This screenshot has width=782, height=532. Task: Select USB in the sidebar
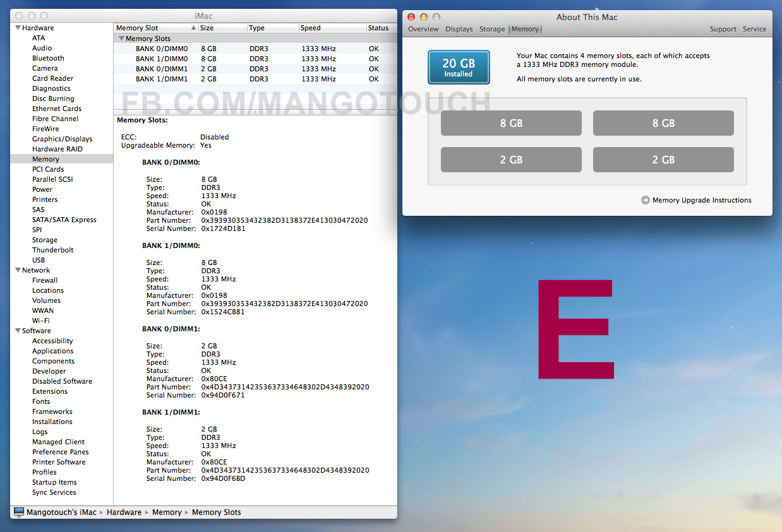click(39, 260)
